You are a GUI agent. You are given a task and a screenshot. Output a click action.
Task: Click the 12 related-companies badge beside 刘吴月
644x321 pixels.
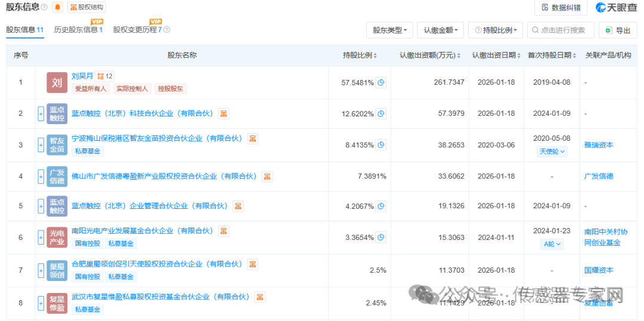pyautogui.click(x=104, y=76)
